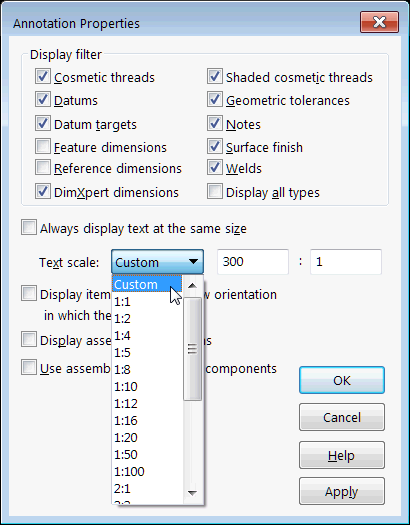Select Custom in the dropdown list
Viewport: 410px width, 525px height.
[x=147, y=284]
